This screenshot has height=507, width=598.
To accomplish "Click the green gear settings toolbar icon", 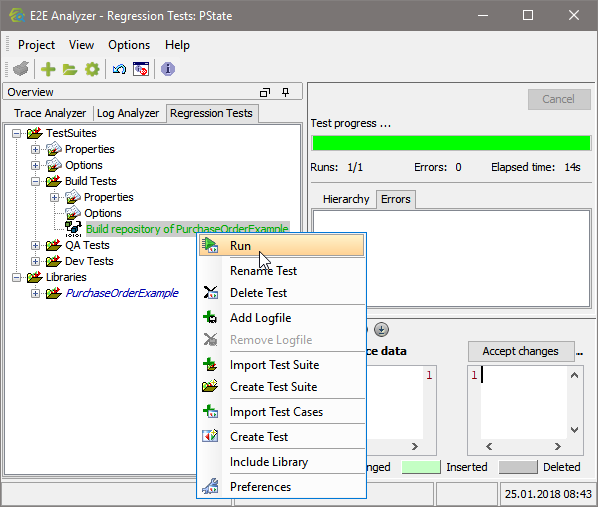I will (x=92, y=69).
